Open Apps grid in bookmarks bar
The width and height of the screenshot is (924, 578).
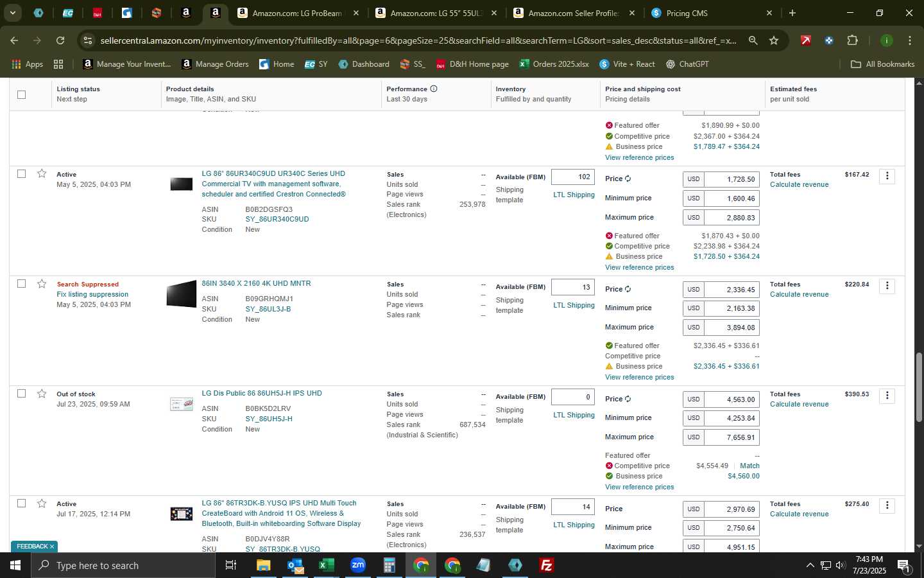coord(28,64)
